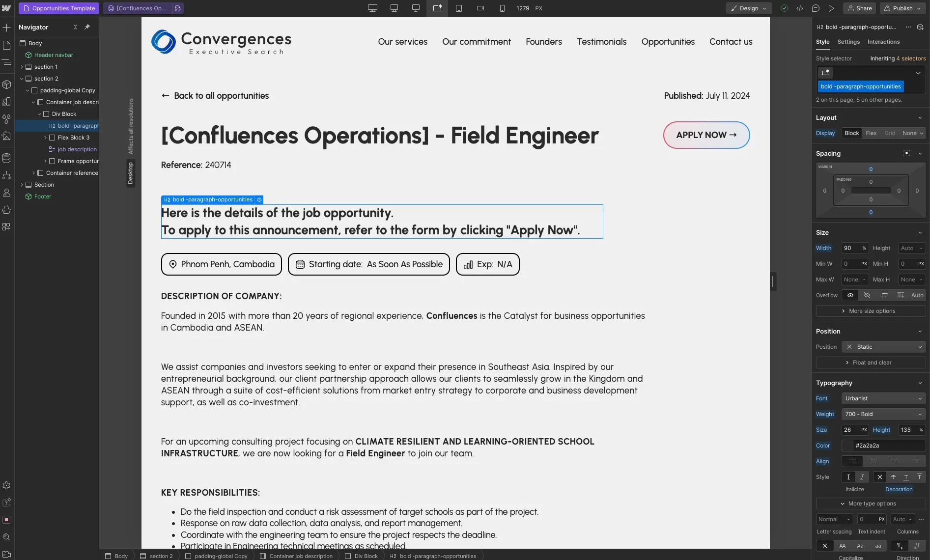Right-align the text

894,461
